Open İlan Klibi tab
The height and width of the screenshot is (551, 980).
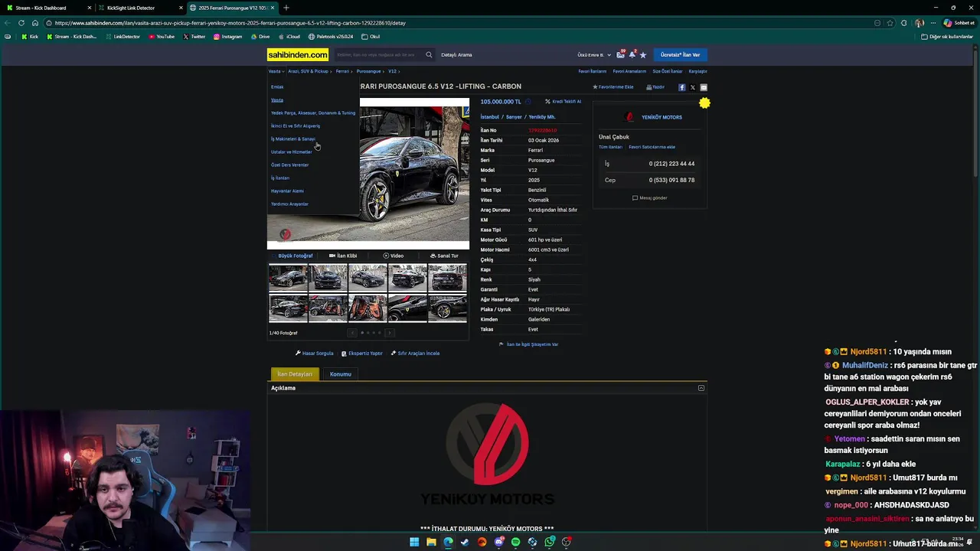pyautogui.click(x=343, y=256)
